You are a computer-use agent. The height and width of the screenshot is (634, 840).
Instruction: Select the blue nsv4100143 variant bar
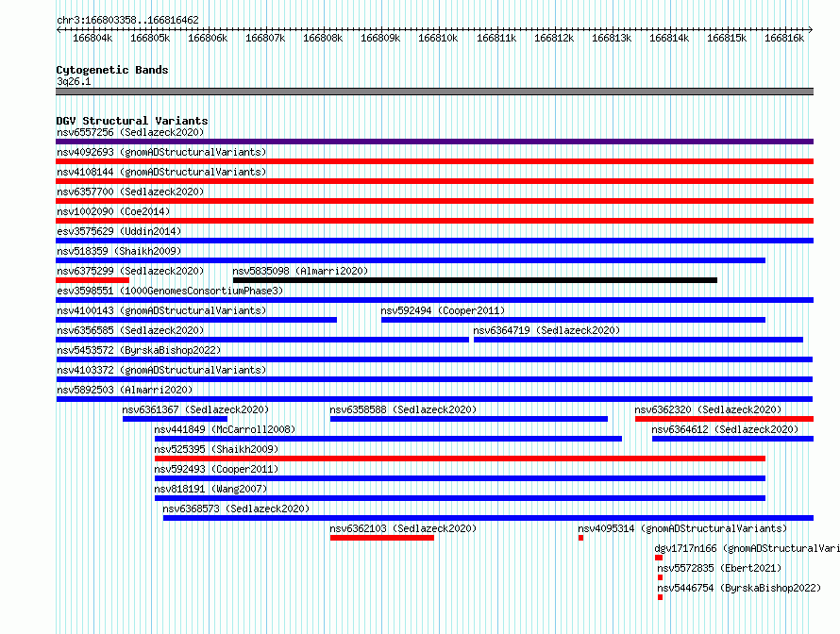(196, 320)
